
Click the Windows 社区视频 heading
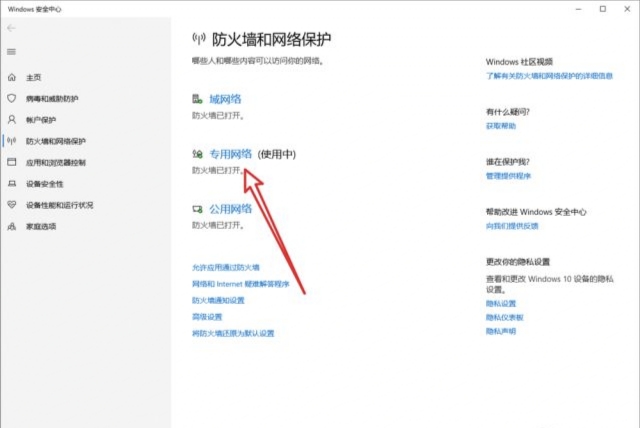pyautogui.click(x=519, y=62)
